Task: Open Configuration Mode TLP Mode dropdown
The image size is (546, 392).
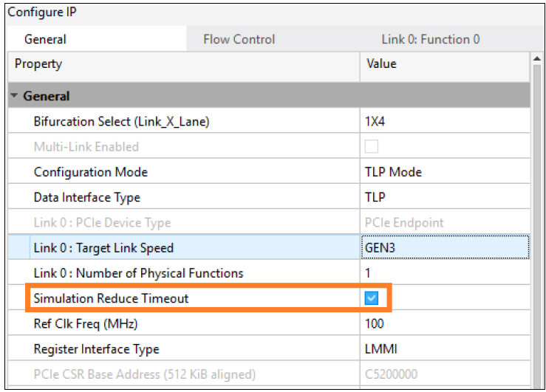Action: (445, 172)
